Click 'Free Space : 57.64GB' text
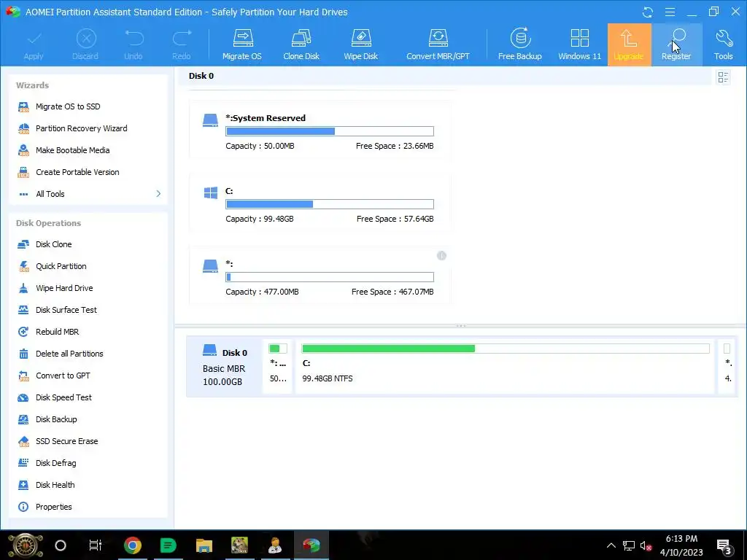Image resolution: width=747 pixels, height=560 pixels. [x=395, y=219]
